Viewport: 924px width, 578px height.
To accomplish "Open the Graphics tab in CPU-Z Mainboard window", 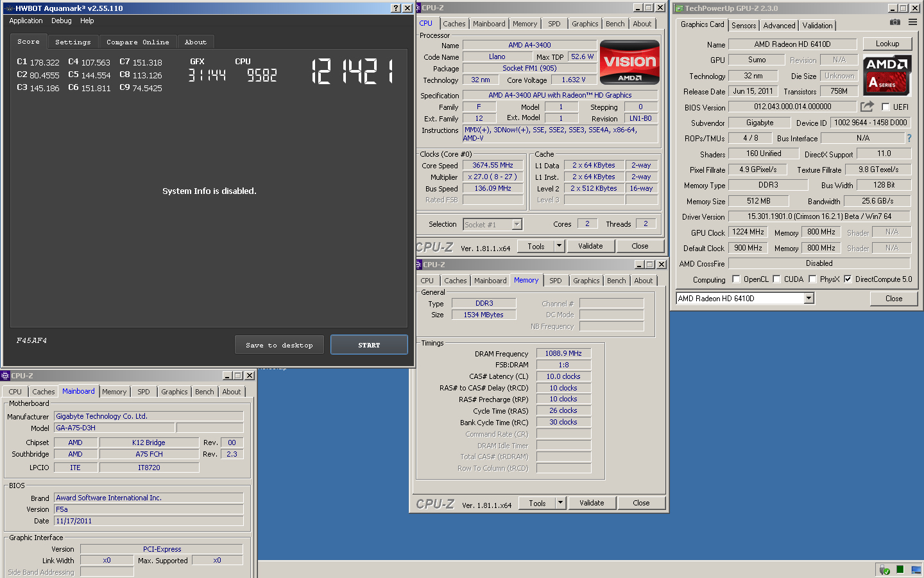I will click(x=175, y=392).
